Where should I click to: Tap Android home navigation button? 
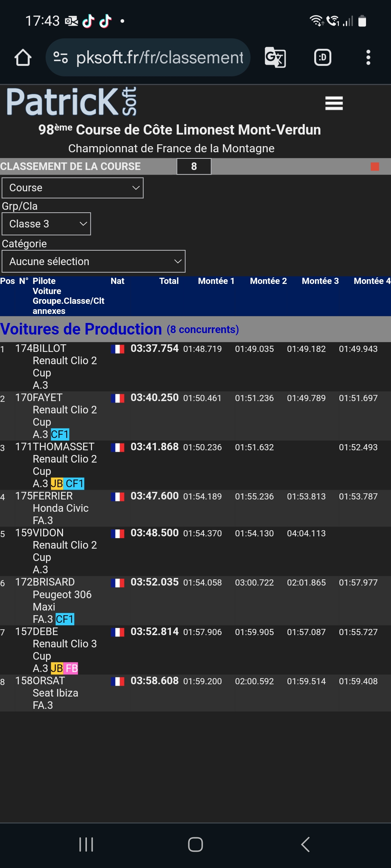point(195,844)
